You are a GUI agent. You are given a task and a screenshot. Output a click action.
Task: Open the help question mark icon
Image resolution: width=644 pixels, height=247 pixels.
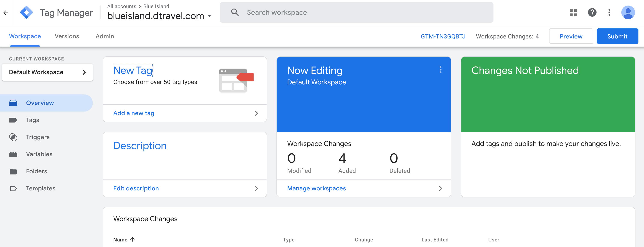pos(592,12)
